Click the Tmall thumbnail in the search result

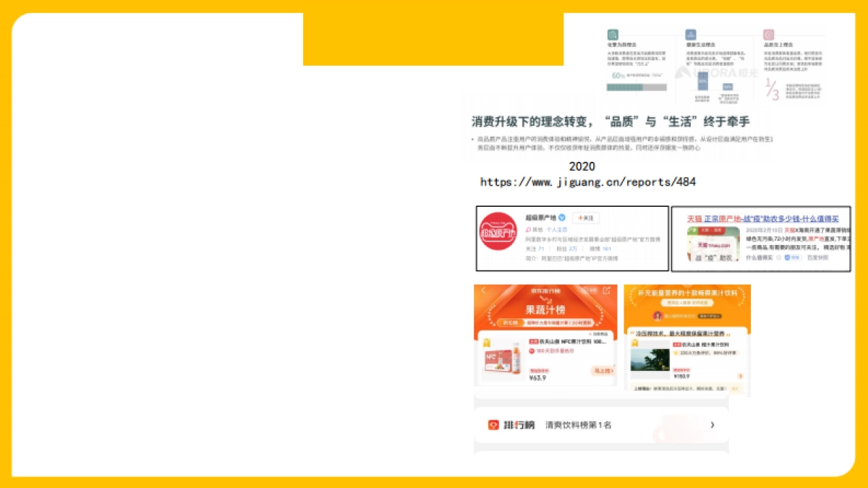(x=712, y=244)
